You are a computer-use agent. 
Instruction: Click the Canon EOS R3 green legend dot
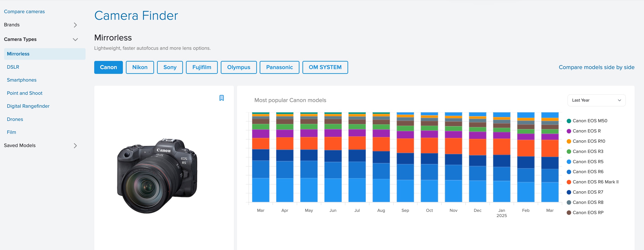569,152
